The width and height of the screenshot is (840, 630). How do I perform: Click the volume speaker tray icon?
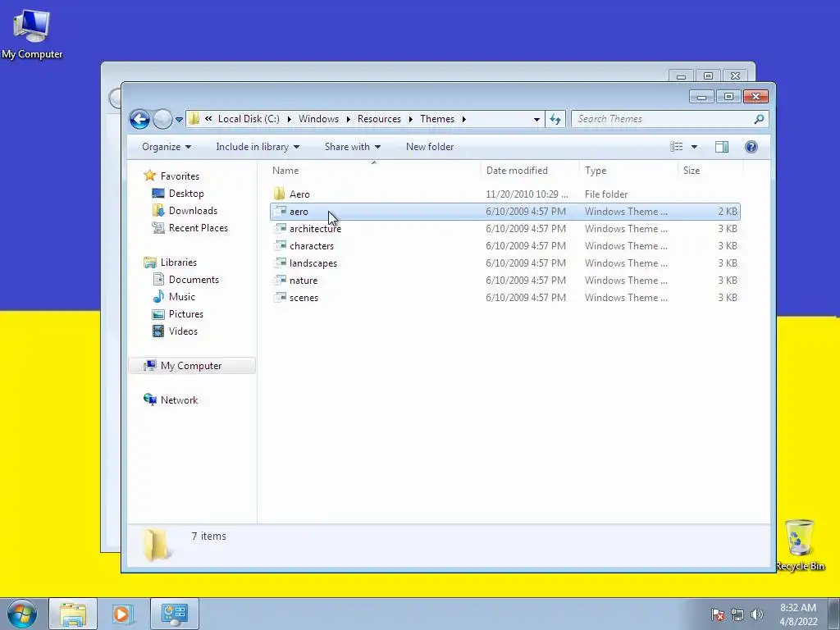coord(756,614)
